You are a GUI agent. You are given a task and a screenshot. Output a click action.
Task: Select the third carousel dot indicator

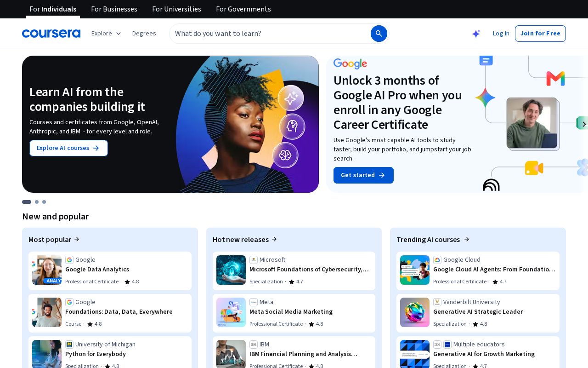click(44, 202)
